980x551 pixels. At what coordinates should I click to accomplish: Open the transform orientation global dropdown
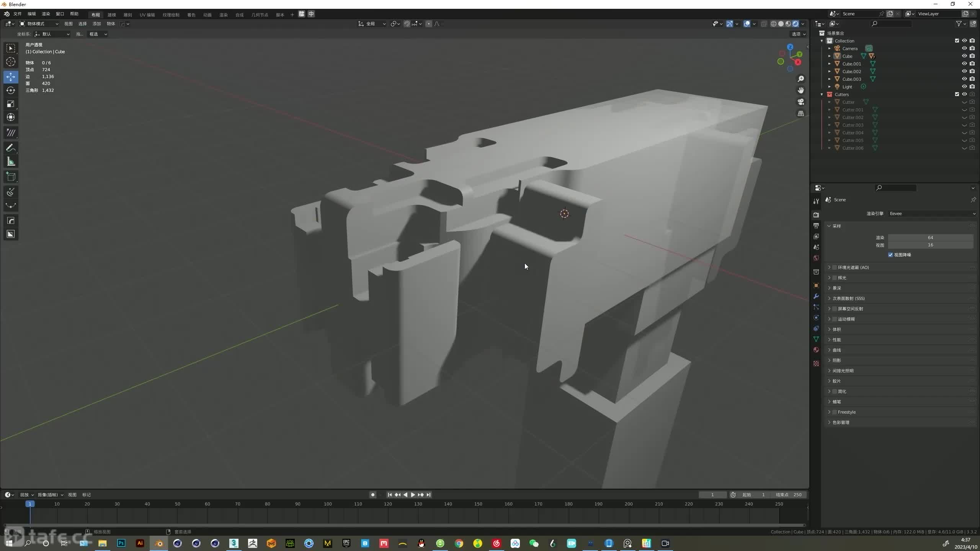(x=372, y=24)
